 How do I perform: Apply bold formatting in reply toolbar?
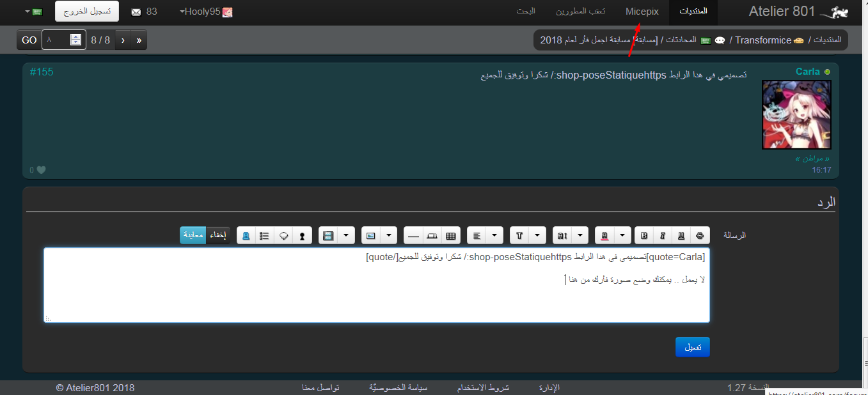[x=644, y=236]
